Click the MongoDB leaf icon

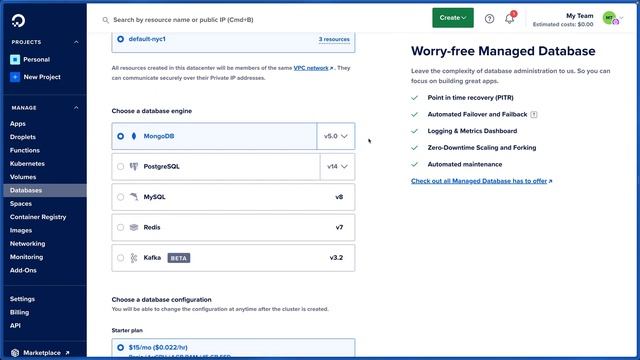[x=134, y=136]
